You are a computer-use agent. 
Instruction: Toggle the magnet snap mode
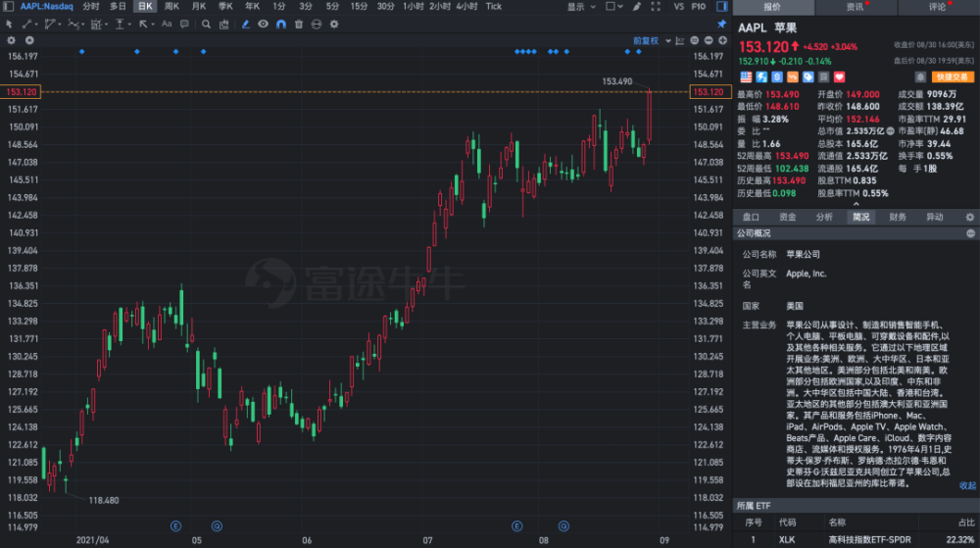click(x=281, y=25)
